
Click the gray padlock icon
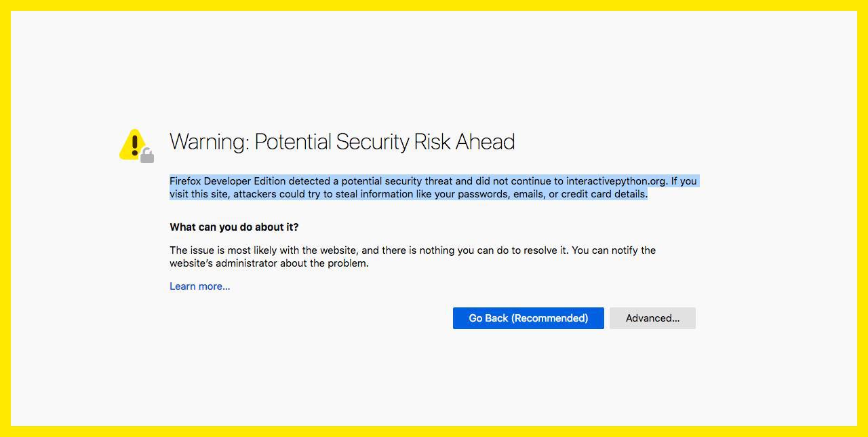coord(147,157)
